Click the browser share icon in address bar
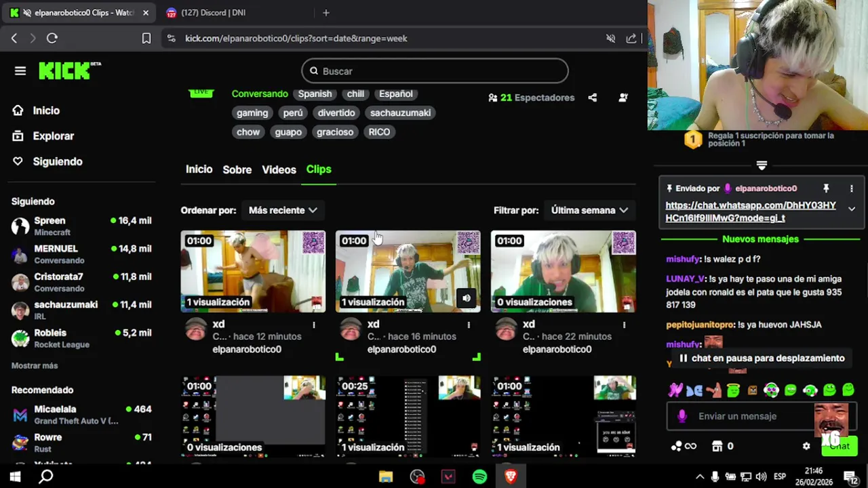Screen dimensions: 868x488 pos(631,39)
